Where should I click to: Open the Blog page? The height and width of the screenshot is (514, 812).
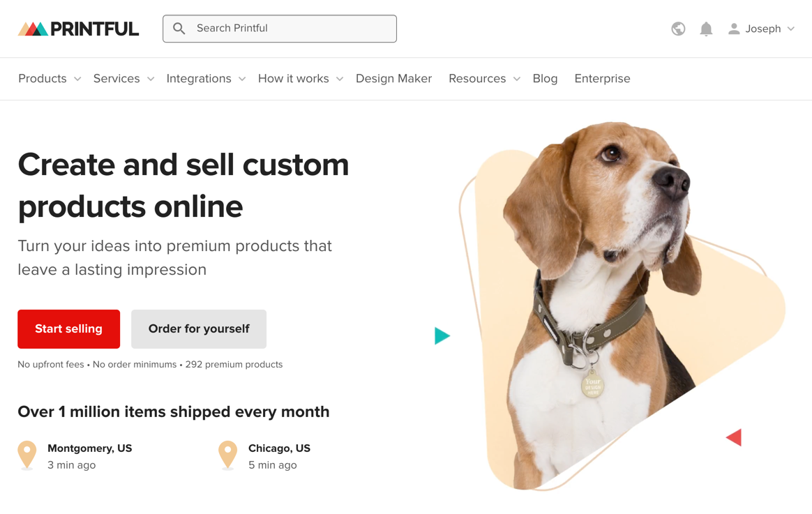[545, 79]
